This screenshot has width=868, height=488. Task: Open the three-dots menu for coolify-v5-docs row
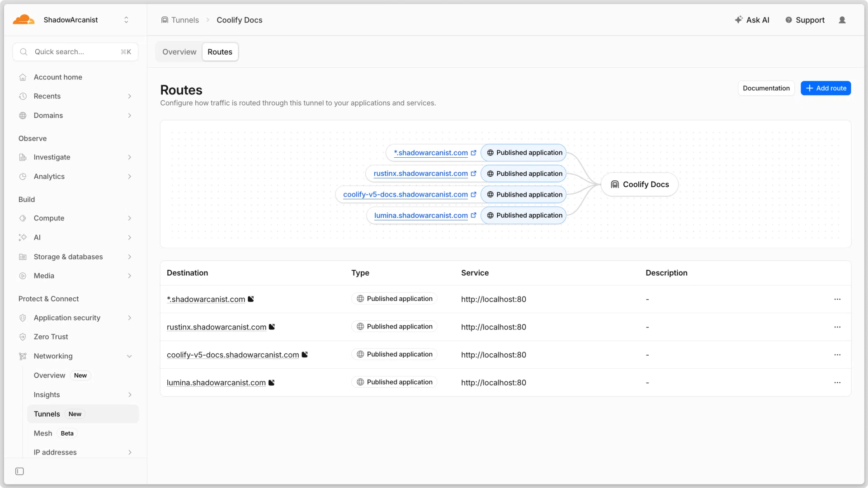(837, 355)
